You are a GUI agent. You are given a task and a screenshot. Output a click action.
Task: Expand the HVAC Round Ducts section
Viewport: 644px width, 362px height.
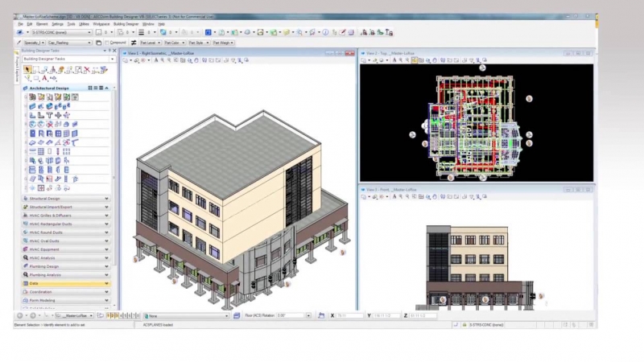pos(106,232)
